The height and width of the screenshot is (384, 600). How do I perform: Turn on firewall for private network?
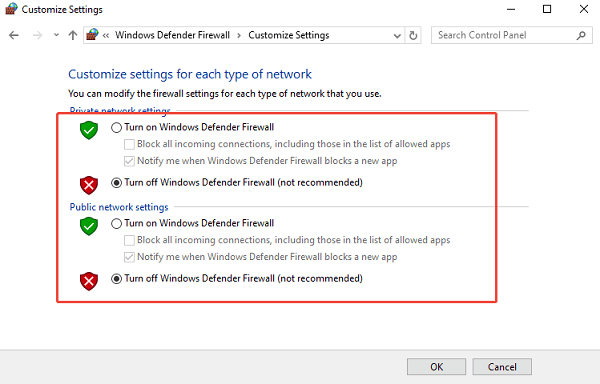(x=116, y=127)
